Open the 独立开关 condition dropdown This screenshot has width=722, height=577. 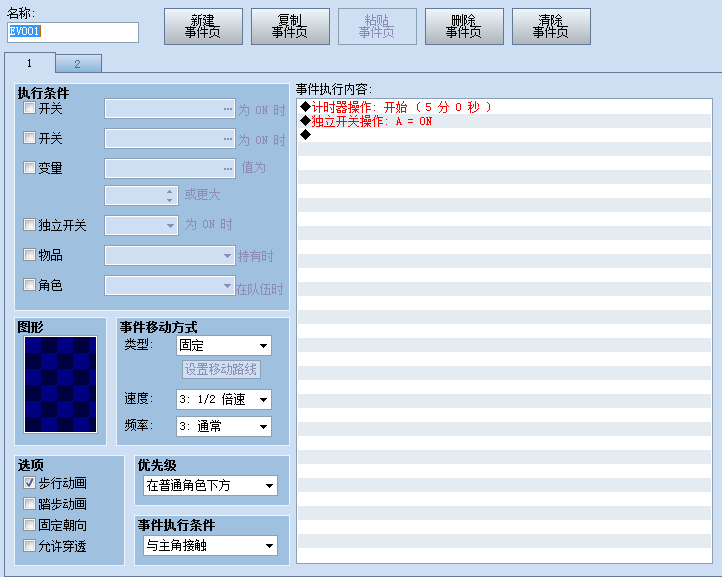click(141, 226)
